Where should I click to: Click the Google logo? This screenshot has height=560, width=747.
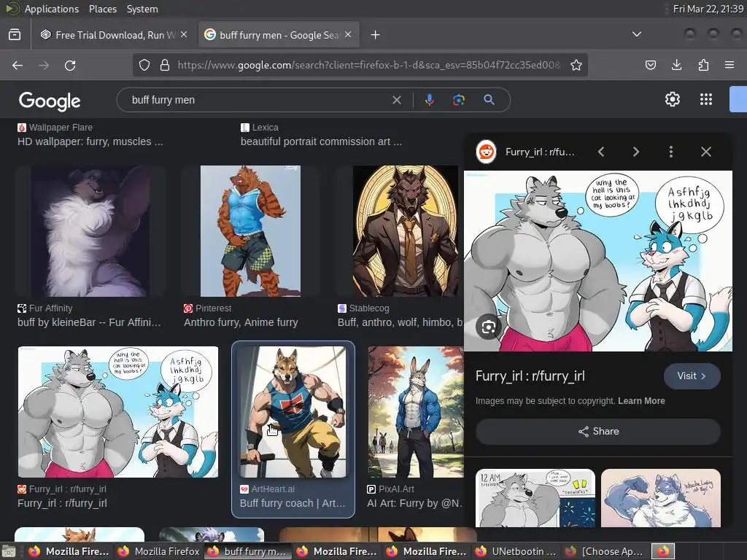pos(50,101)
